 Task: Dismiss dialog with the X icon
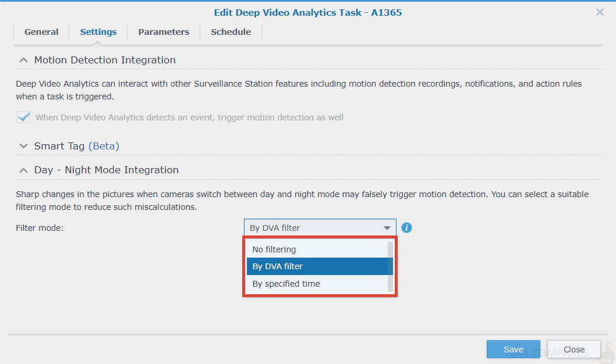(x=600, y=12)
